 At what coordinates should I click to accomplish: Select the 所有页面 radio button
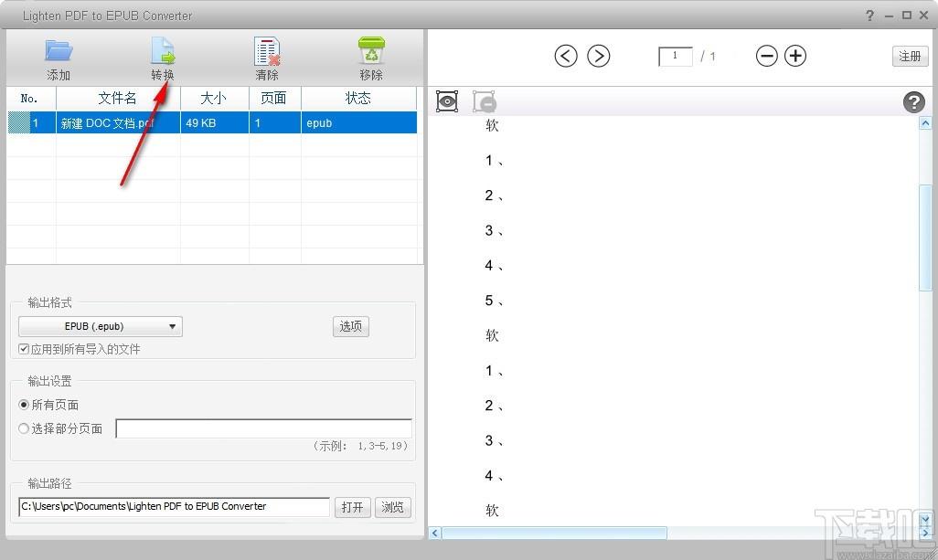coord(24,406)
